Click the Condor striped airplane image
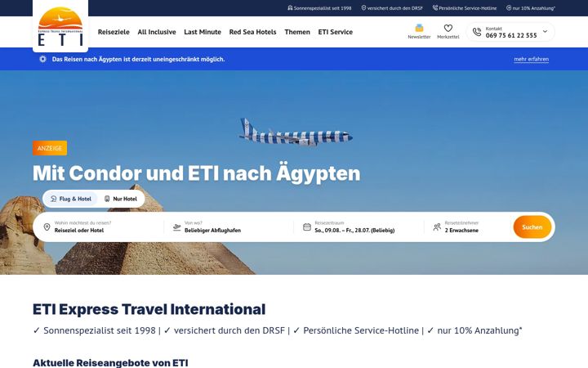 click(x=296, y=132)
